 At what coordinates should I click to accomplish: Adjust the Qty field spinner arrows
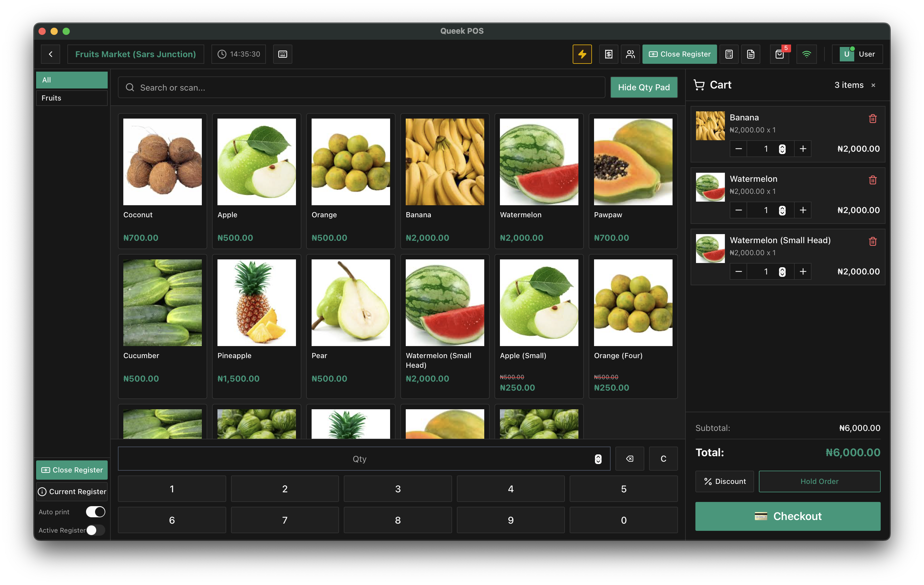point(598,459)
